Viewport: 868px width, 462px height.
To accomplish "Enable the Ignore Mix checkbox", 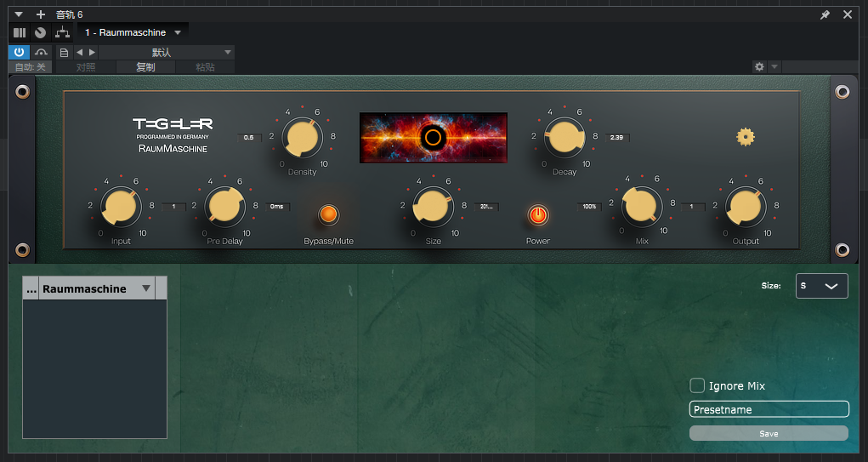I will 697,385.
